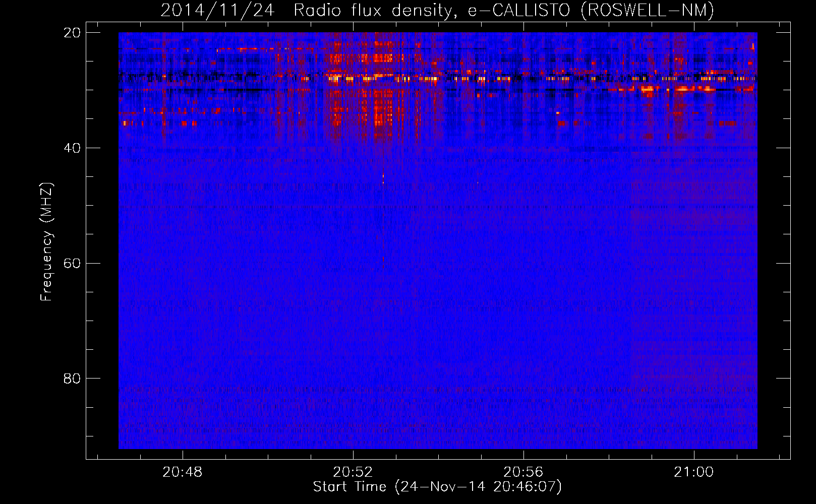
Task: Click the plot title '2014/11/24 Radio flux density'
Action: pyautogui.click(x=437, y=10)
